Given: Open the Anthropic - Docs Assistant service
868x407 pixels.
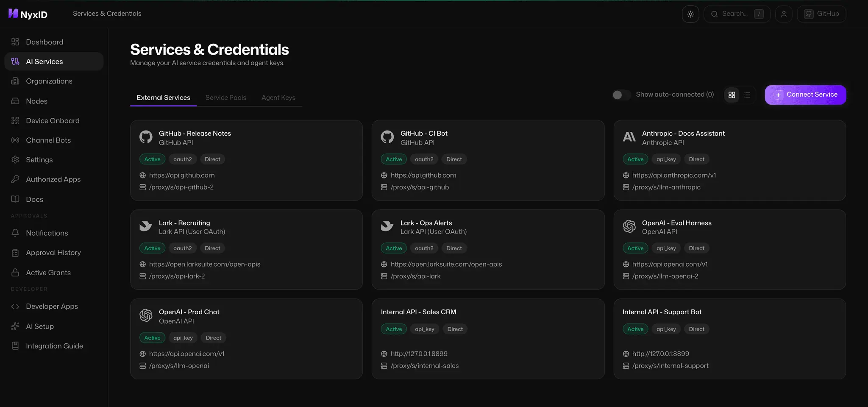Looking at the screenshot, I should tap(729, 160).
